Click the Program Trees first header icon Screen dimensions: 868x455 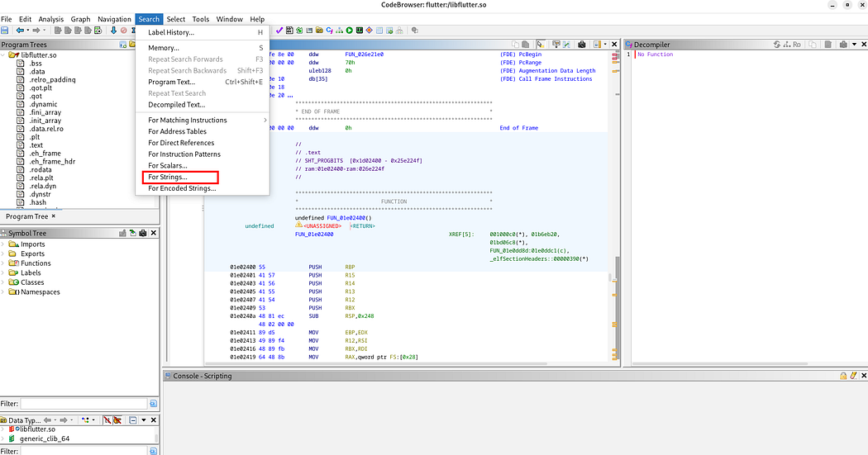[123, 45]
